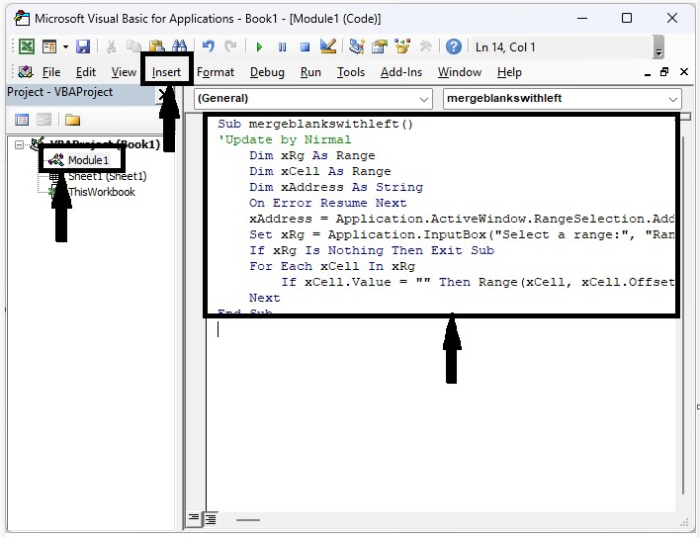Screen dimensions: 700x538
Task: Select ThisWorkbook in the project tree
Action: pyautogui.click(x=101, y=192)
